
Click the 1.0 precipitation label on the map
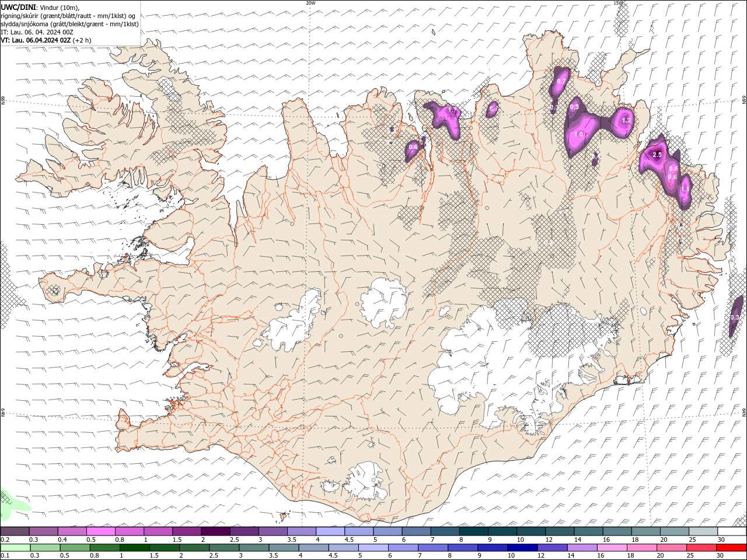click(579, 134)
